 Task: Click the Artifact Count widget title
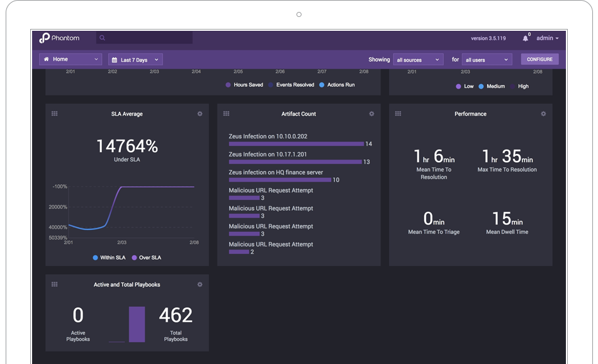(298, 114)
